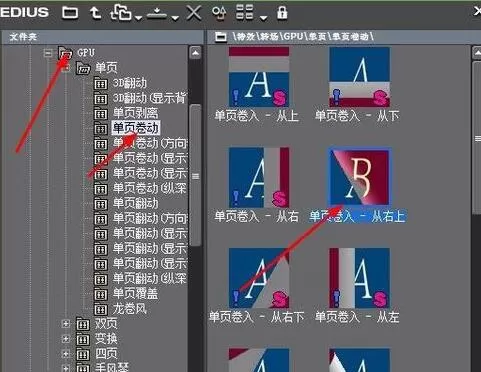
Task: Select the 单页卷入 - 从右上 thumbnail
Action: [359, 177]
